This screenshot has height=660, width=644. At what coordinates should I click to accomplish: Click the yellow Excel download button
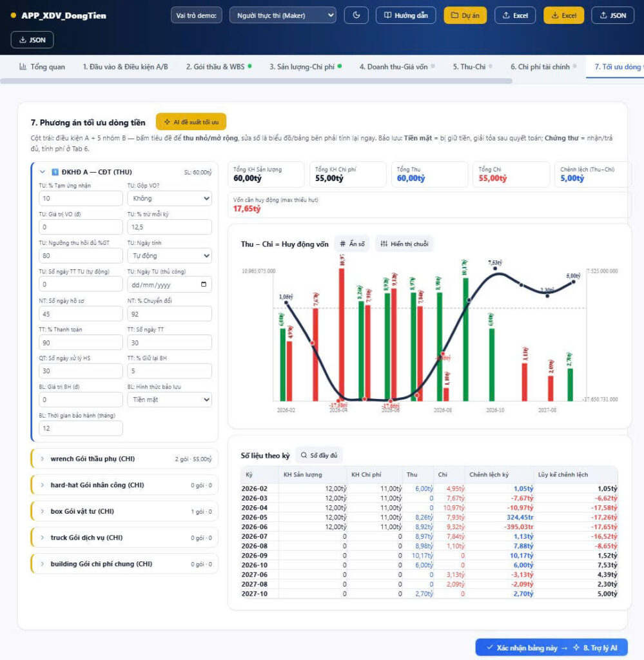[563, 15]
